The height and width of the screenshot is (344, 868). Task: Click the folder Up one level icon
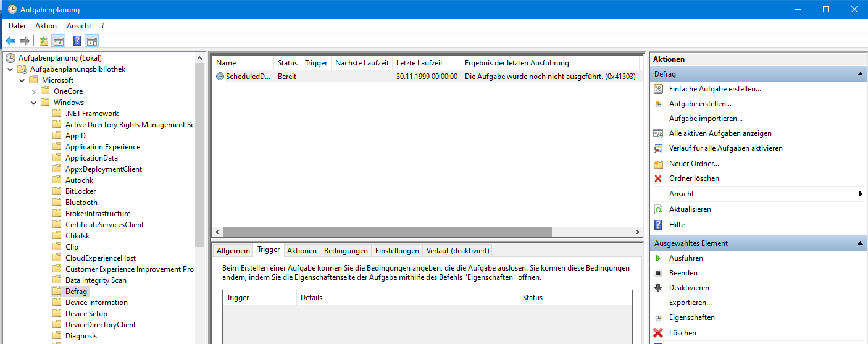(x=43, y=41)
